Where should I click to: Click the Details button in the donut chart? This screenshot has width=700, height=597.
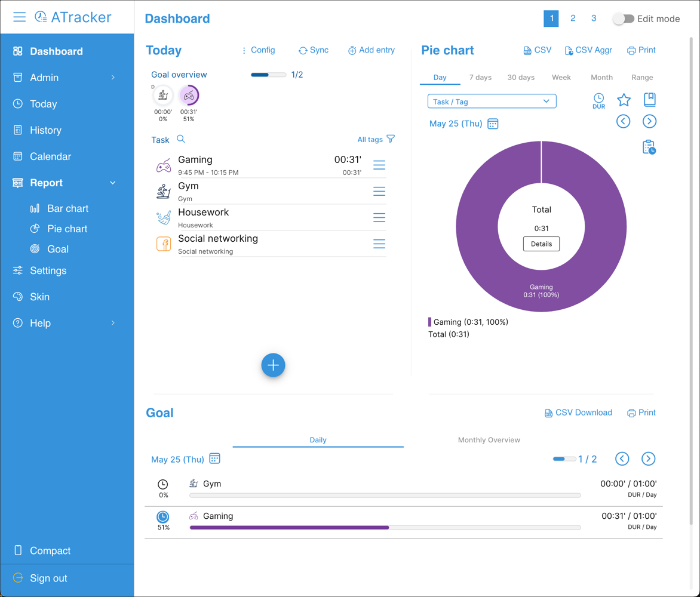(541, 244)
